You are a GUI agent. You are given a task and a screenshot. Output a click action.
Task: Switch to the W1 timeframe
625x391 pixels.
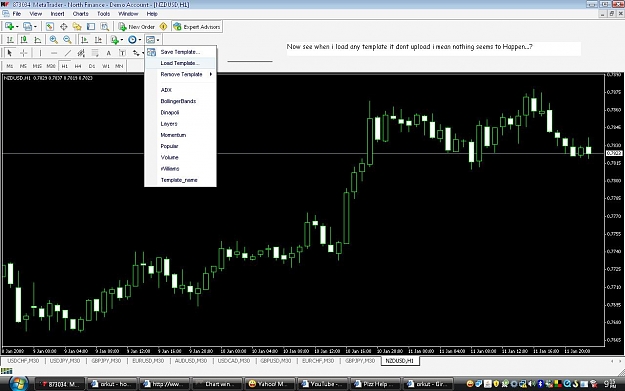point(106,66)
